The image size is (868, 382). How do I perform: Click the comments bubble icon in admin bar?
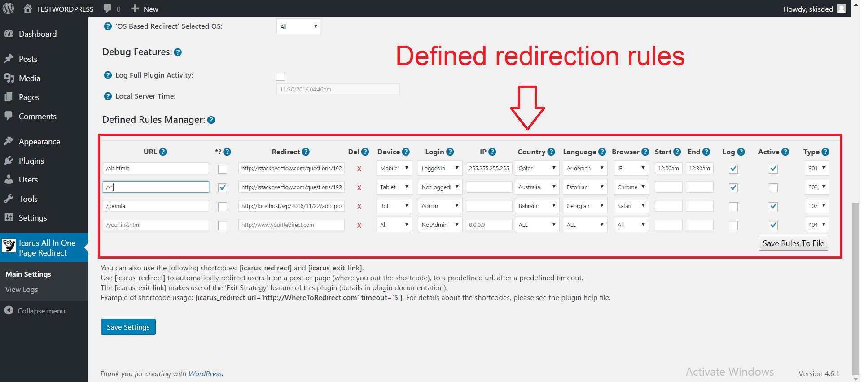pos(107,9)
